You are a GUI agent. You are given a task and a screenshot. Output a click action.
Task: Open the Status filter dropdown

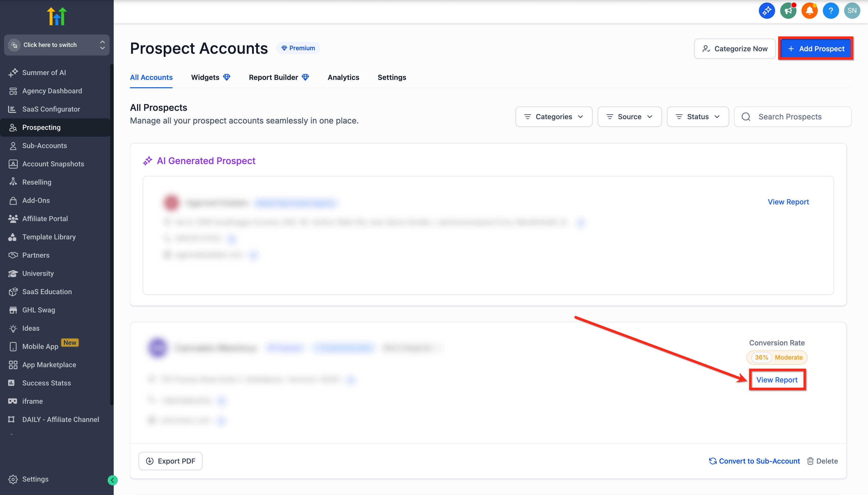click(x=697, y=117)
